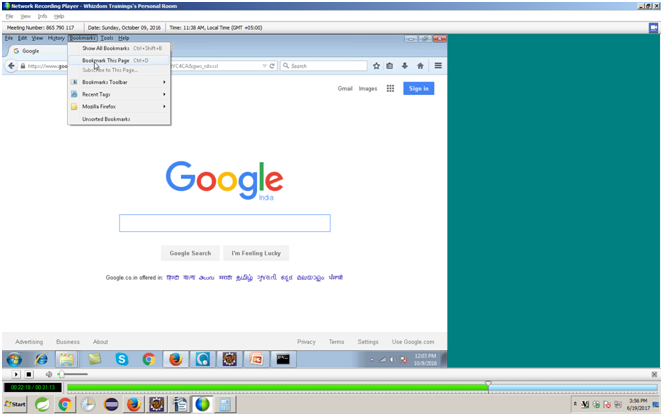Click the Start button on bottom taskbar

click(x=15, y=405)
